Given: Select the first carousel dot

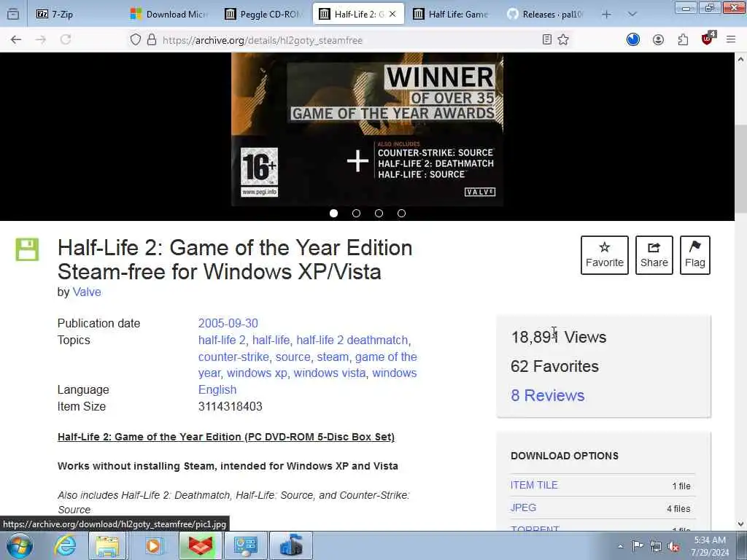Looking at the screenshot, I should click(333, 214).
